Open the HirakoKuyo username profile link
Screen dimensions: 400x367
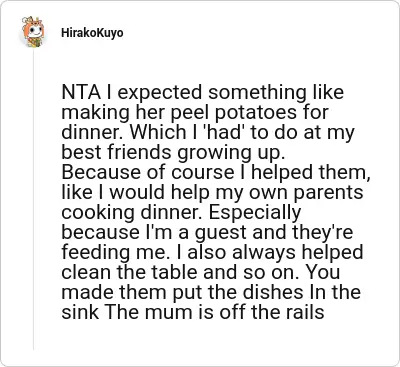pyautogui.click(x=92, y=33)
